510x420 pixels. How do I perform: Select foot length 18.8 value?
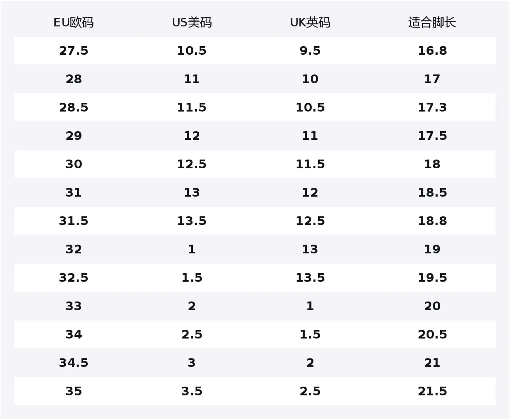(432, 221)
